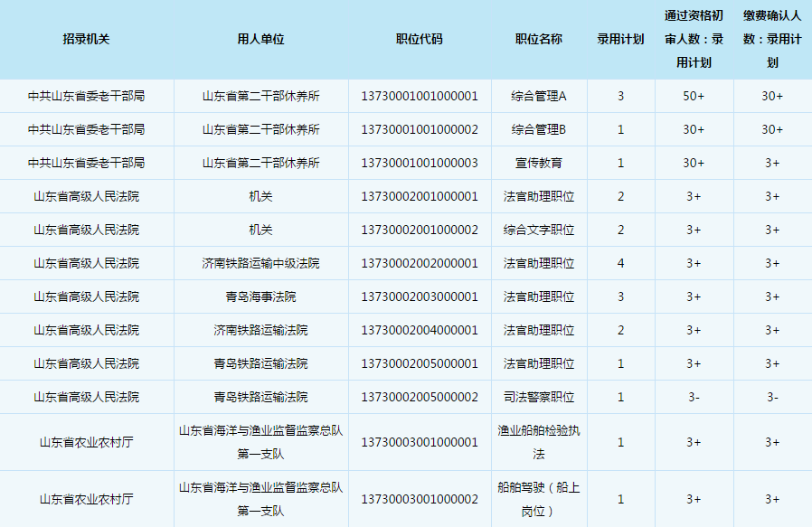Click the 职位名称 column header
This screenshot has height=527, width=812.
click(x=539, y=40)
